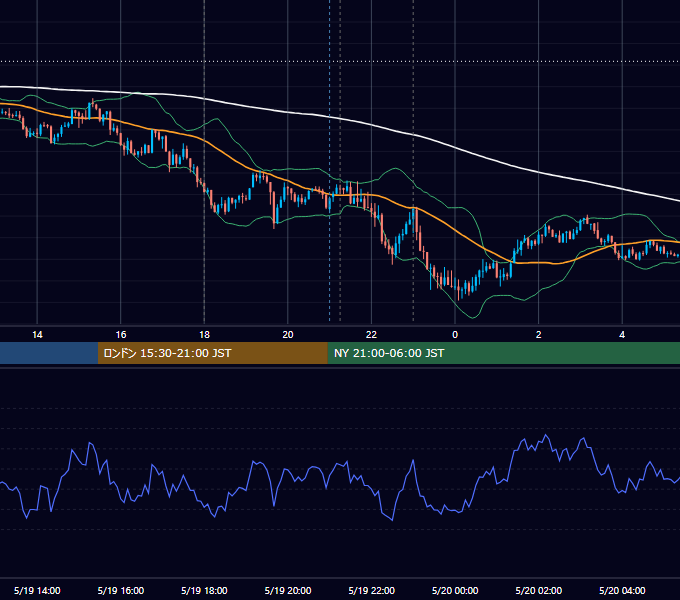This screenshot has width=680, height=600.
Task: Click the 5/20 02:00 time label
Action: click(x=539, y=590)
